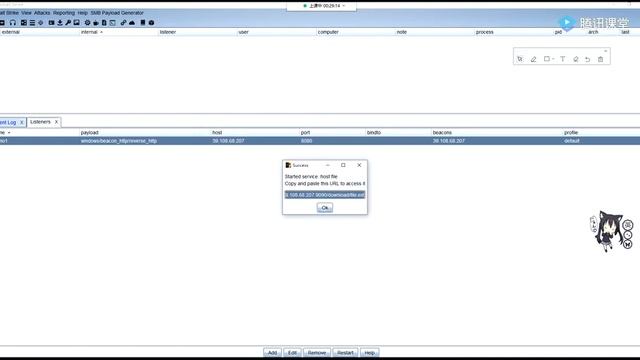Sort sessions by external column
Image resolution: width=640 pixels, height=360 pixels.
pyautogui.click(x=11, y=32)
